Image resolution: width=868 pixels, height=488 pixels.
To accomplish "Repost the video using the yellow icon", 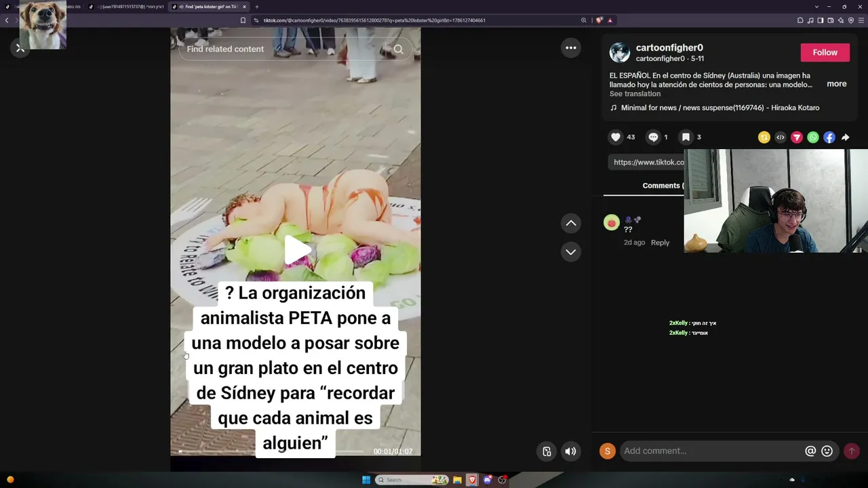I will pyautogui.click(x=764, y=138).
